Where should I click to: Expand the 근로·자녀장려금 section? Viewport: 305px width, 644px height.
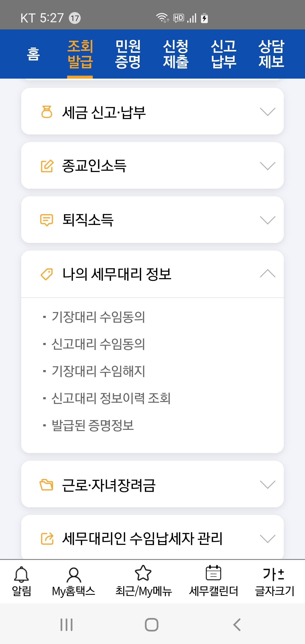point(268,484)
